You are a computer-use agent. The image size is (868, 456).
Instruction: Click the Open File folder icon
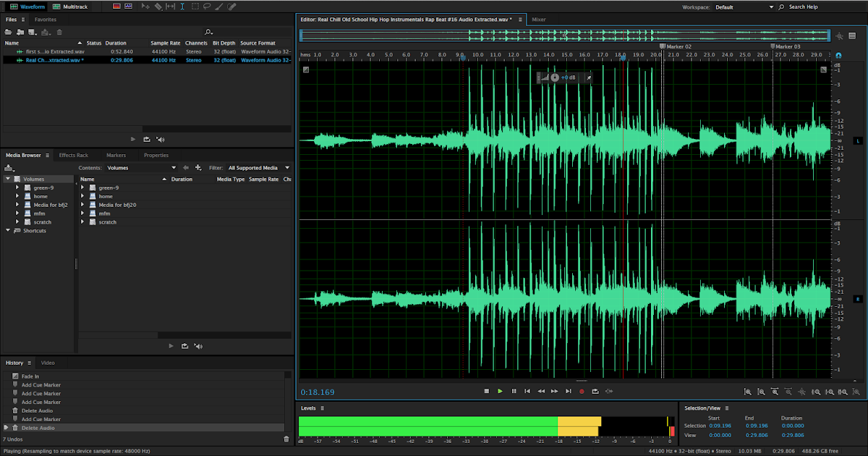(x=9, y=32)
